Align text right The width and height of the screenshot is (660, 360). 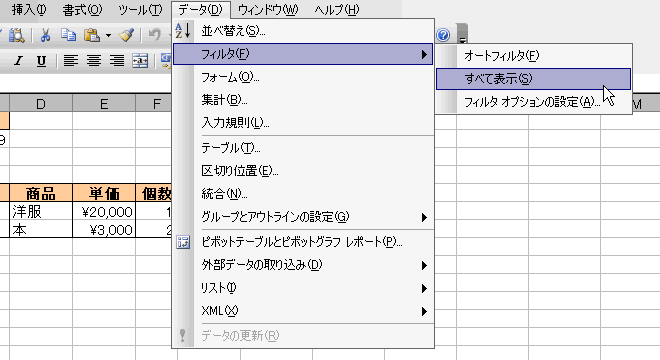[117, 61]
